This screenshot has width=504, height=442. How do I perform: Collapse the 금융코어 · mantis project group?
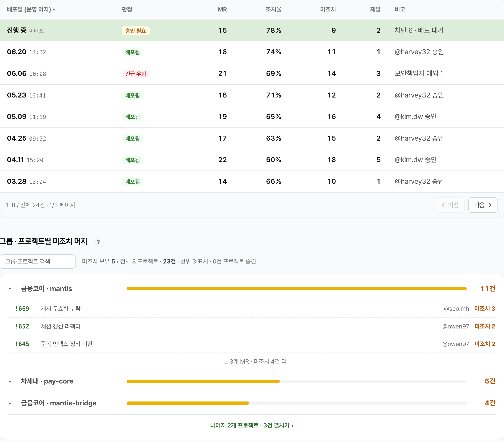[x=10, y=289]
